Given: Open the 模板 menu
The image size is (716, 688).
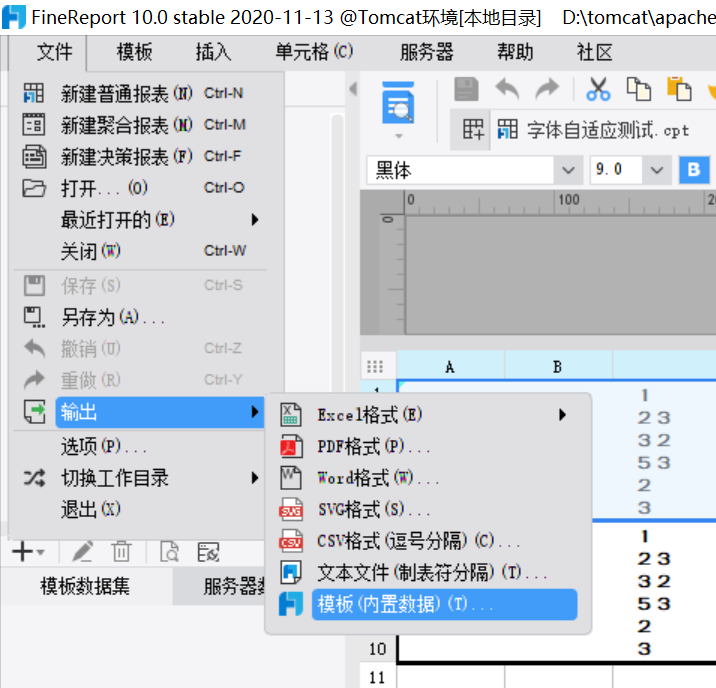Looking at the screenshot, I should click(x=134, y=52).
